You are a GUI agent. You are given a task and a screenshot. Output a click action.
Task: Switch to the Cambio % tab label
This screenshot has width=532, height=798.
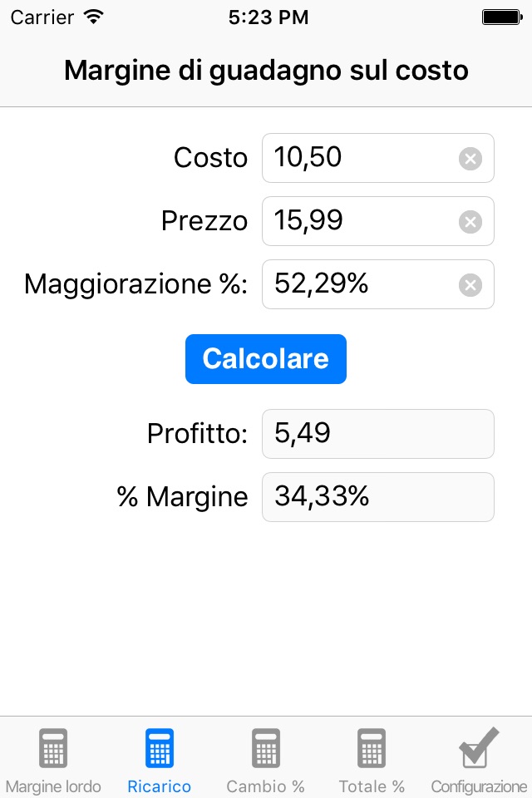266,786
